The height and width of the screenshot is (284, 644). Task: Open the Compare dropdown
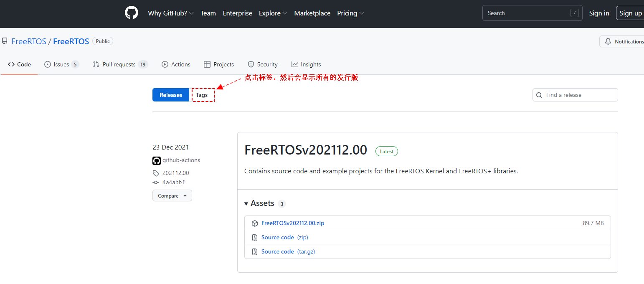pos(172,195)
